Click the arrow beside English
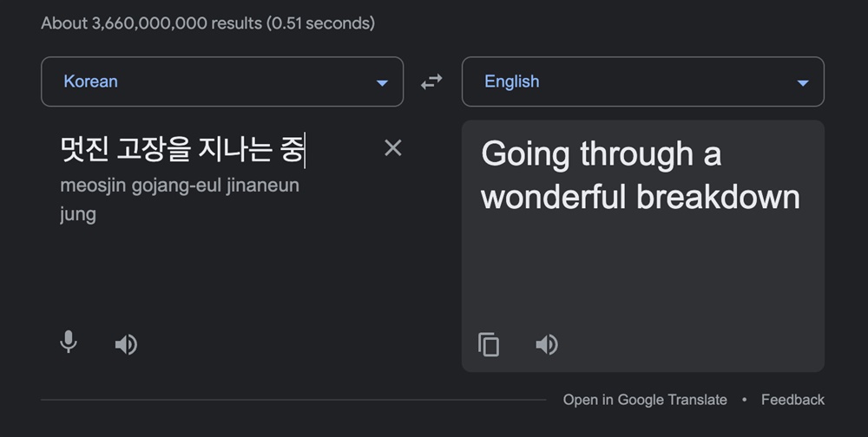This screenshot has height=437, width=868. tap(803, 83)
